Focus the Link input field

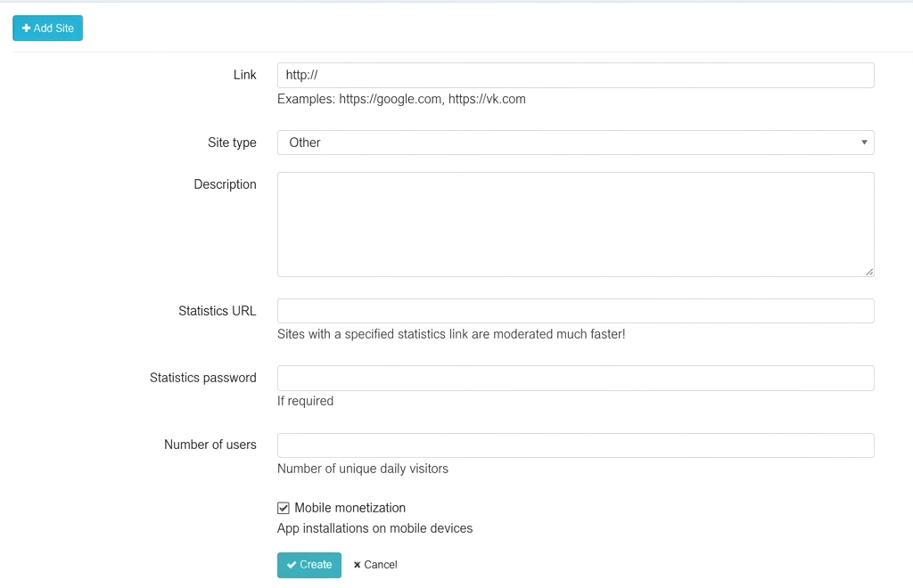coord(575,75)
